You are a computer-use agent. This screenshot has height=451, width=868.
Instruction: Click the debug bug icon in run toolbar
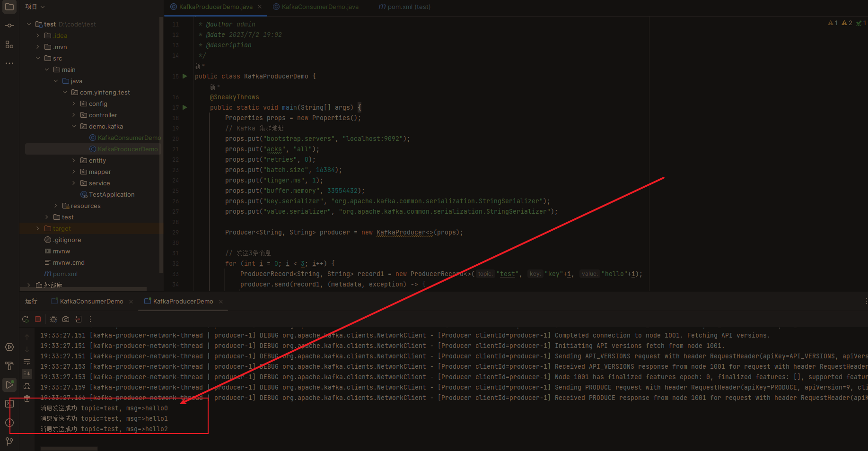pyautogui.click(x=53, y=319)
